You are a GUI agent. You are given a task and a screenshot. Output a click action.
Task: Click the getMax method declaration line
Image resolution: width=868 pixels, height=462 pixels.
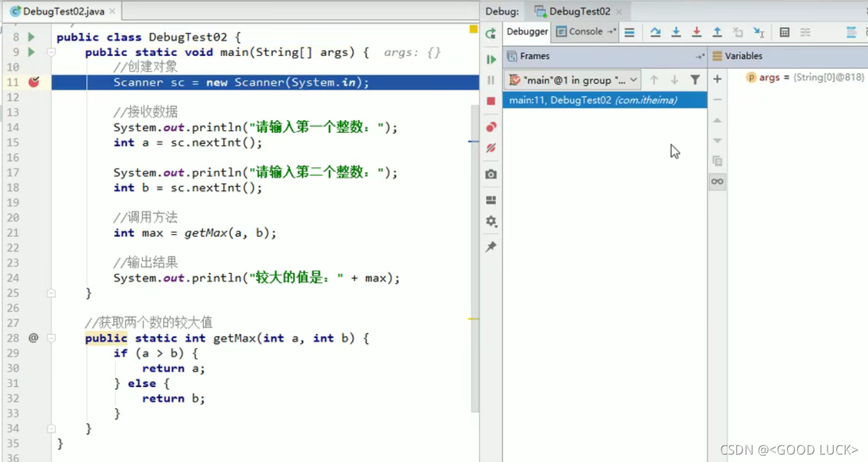pyautogui.click(x=227, y=338)
